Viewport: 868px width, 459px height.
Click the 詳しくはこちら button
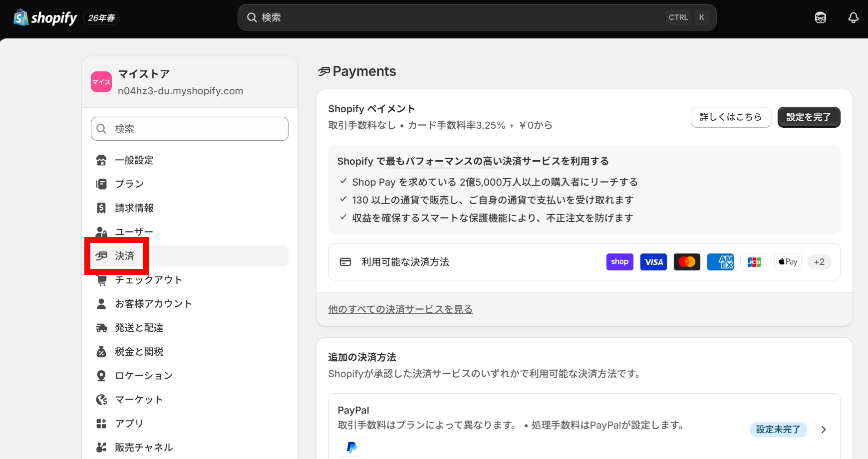(x=731, y=117)
